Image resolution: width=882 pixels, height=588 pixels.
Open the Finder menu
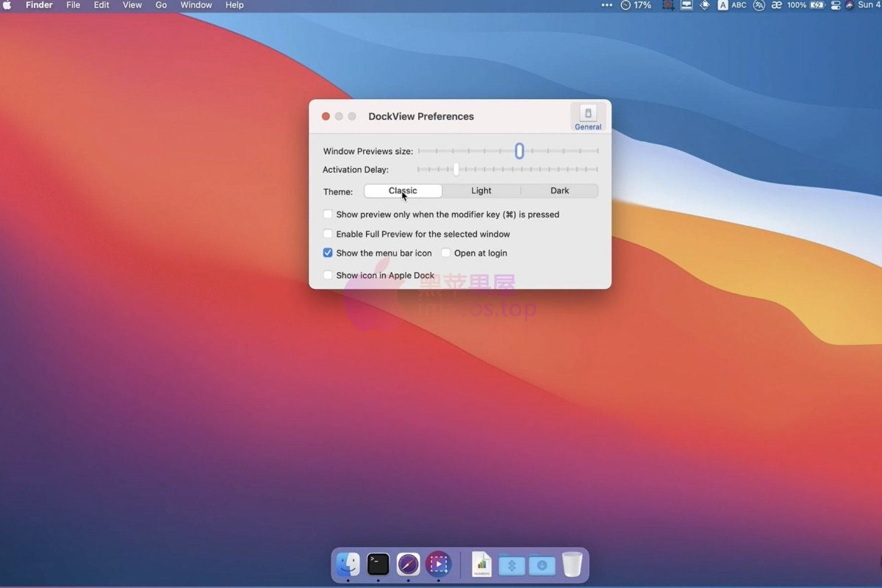(x=39, y=5)
